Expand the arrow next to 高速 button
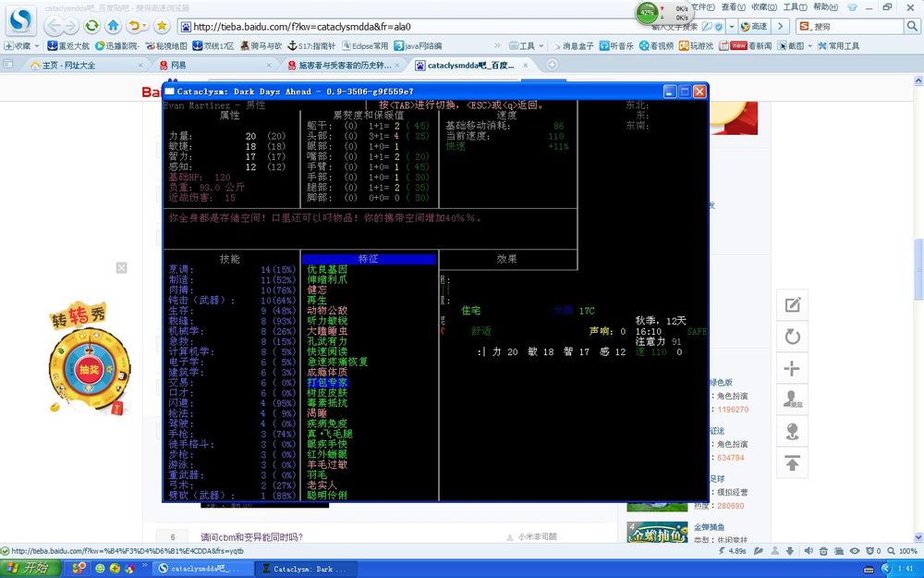 pyautogui.click(x=780, y=27)
